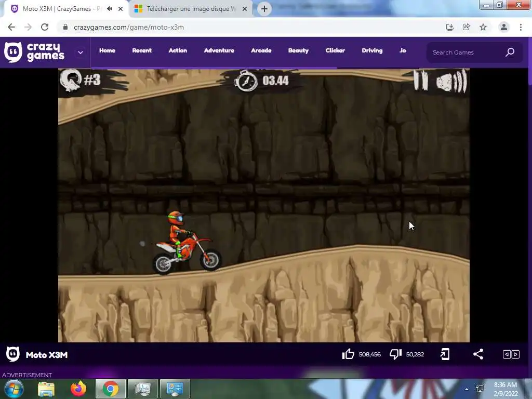Click the Moto X3M title text

point(47,355)
